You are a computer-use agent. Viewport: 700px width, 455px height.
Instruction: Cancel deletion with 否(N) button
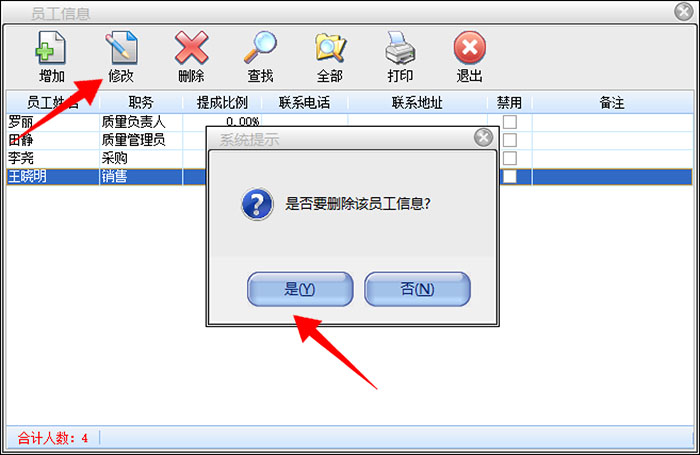coord(417,289)
